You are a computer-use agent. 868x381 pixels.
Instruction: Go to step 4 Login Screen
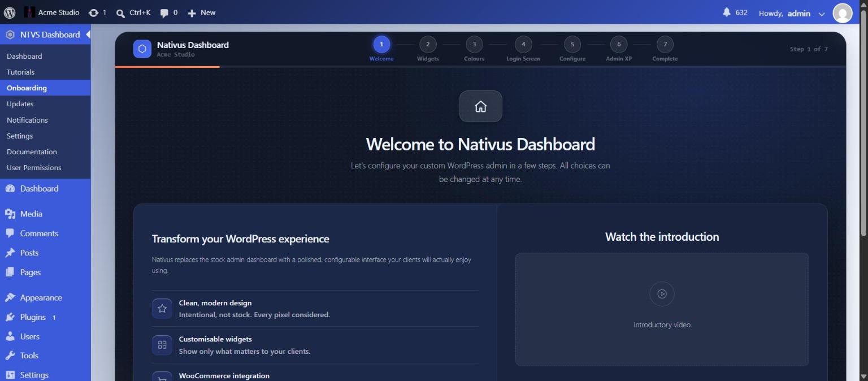(x=523, y=49)
